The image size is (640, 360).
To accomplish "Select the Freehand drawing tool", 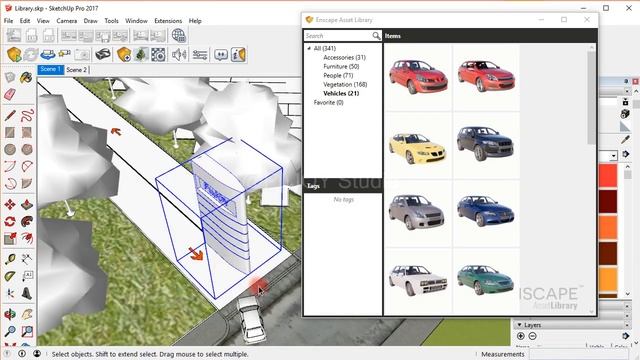I will [27, 115].
